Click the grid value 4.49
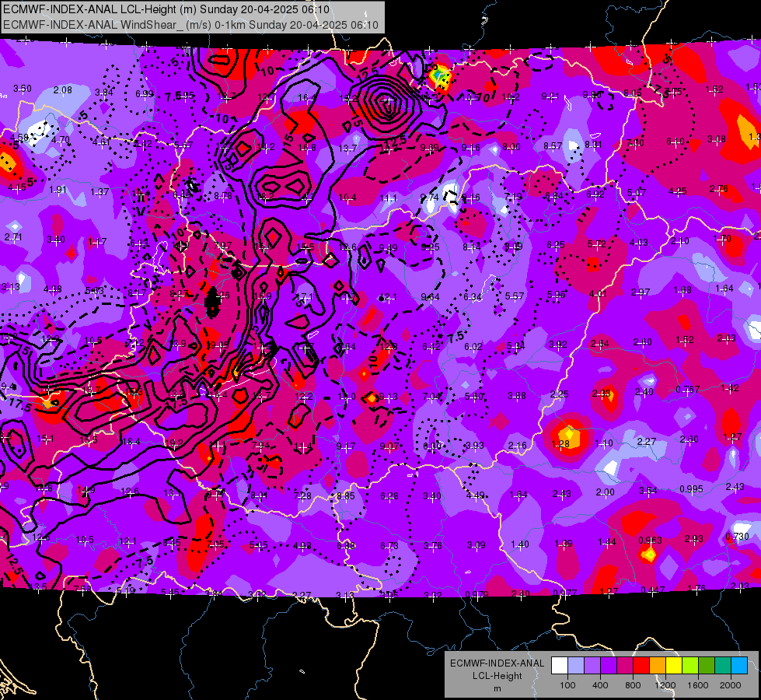Screen dimensions: 761x700 click(476, 495)
